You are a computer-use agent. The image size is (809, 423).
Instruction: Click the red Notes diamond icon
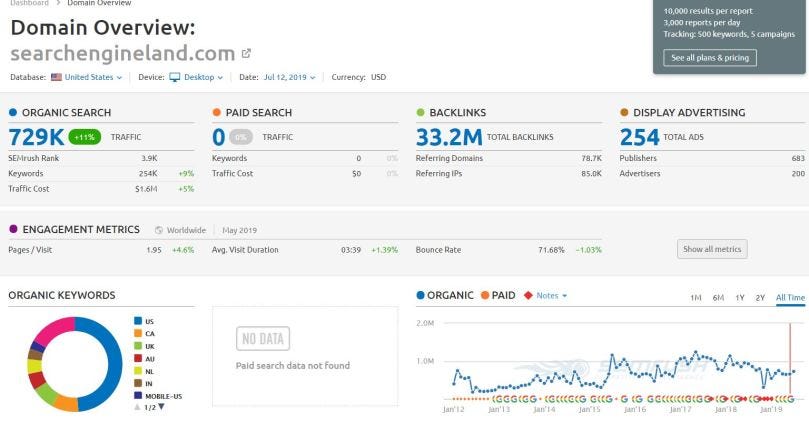tap(528, 296)
